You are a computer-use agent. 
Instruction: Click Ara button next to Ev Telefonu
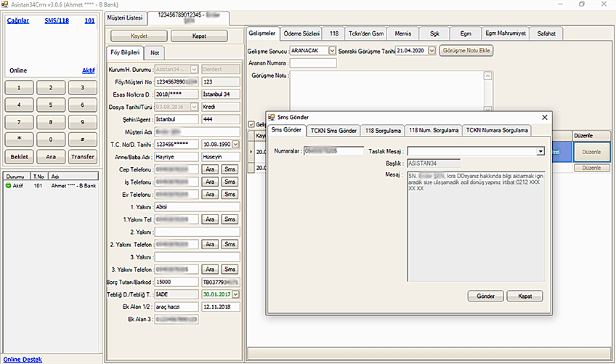tap(210, 195)
